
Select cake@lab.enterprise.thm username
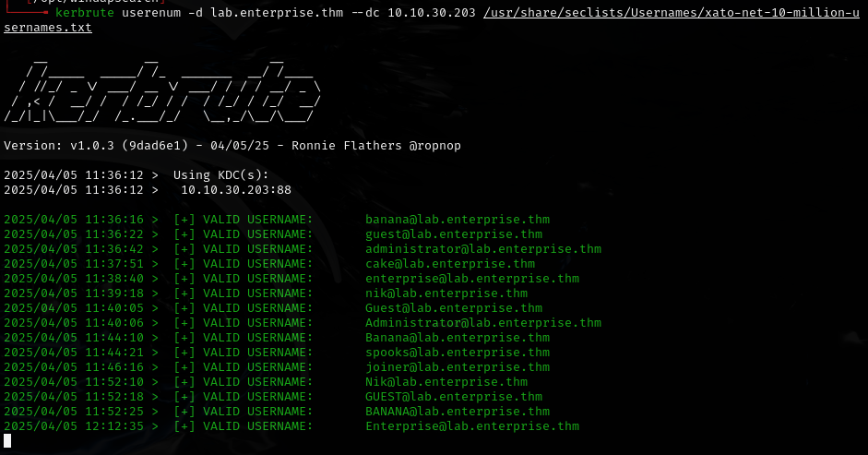450,264
